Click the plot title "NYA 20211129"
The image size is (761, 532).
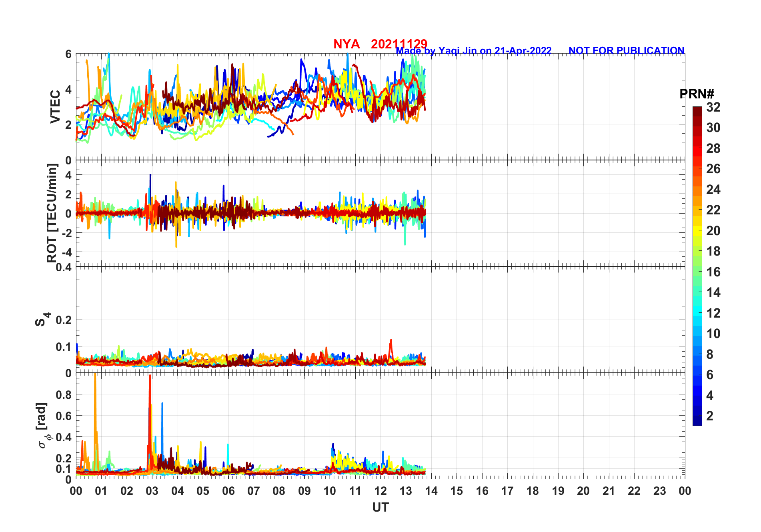pyautogui.click(x=380, y=44)
